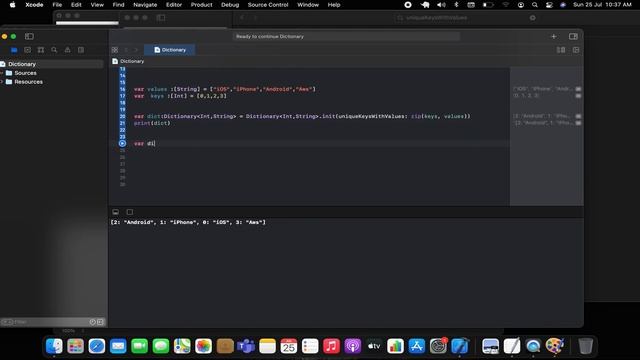The width and height of the screenshot is (640, 360).
Task: Toggle the inspectors panel button
Action: (x=573, y=36)
